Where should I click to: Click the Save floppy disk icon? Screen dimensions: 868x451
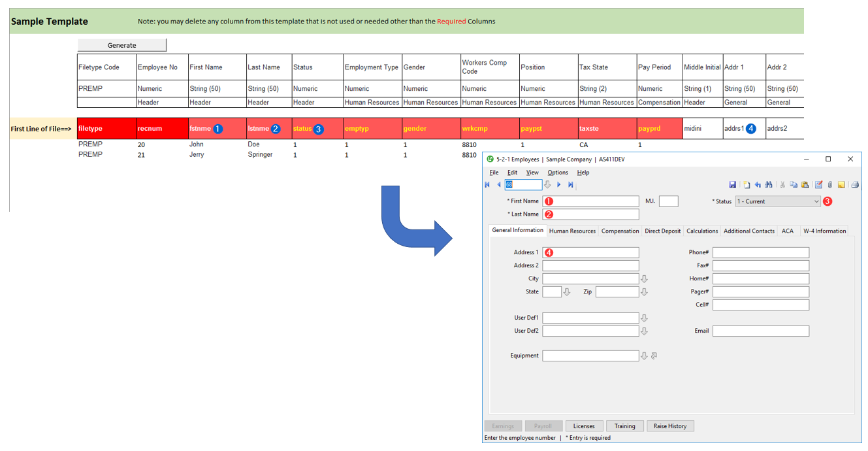pos(733,185)
